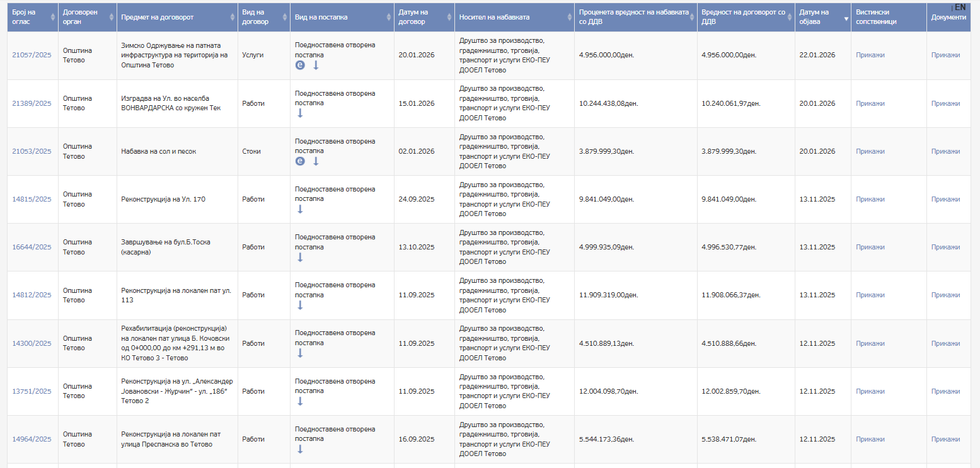Click the down arrow icon in row 14812/2025
This screenshot has width=980, height=468.
300,305
